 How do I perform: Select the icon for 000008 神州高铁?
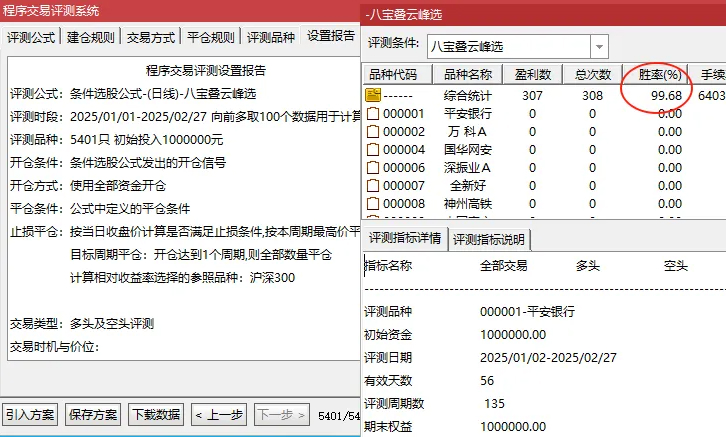[373, 204]
